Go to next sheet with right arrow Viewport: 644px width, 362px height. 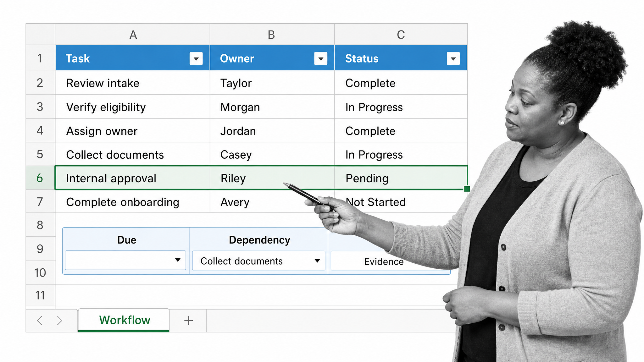(x=59, y=321)
